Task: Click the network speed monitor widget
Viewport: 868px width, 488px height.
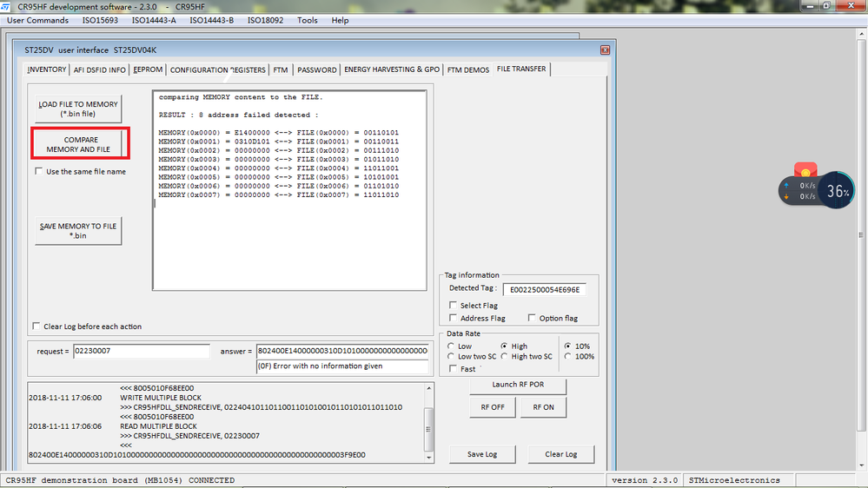Action: (799, 191)
